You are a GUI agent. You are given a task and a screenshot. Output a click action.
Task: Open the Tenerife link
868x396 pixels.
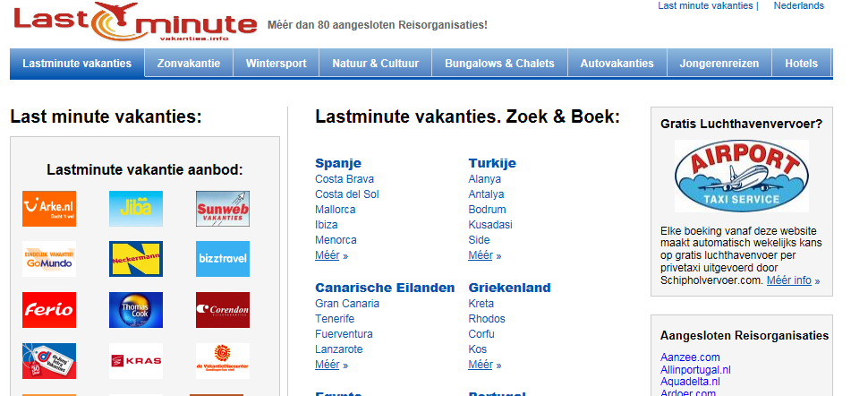[x=335, y=319]
